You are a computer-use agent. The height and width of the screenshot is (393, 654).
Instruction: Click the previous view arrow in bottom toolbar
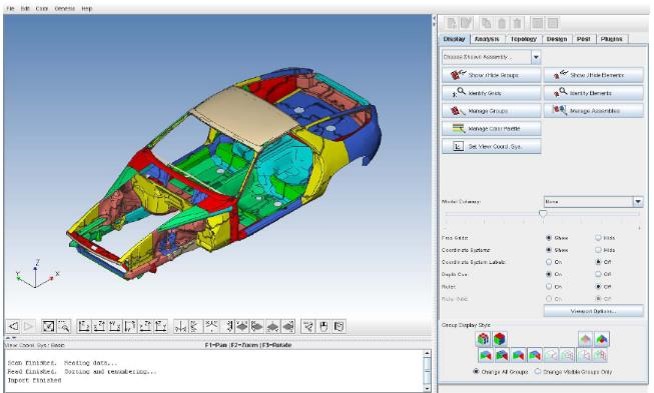[14, 326]
